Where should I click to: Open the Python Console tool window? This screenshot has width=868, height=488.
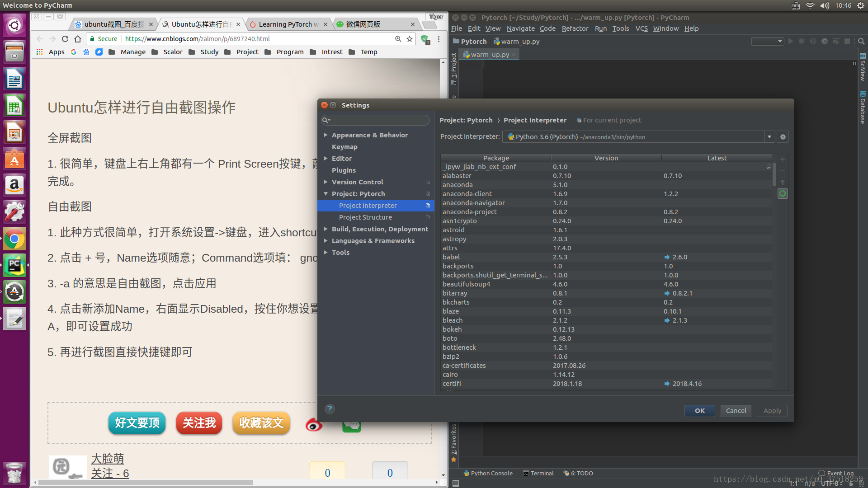point(488,473)
